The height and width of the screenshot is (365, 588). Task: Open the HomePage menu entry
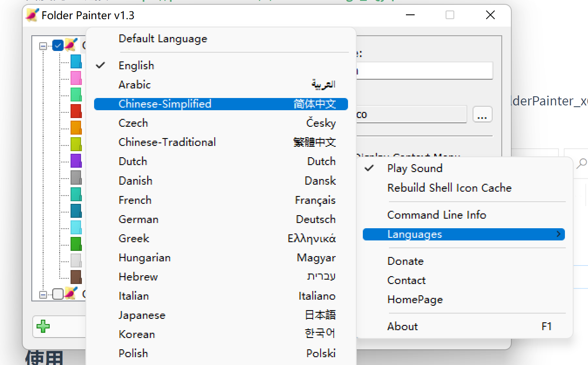pos(415,300)
